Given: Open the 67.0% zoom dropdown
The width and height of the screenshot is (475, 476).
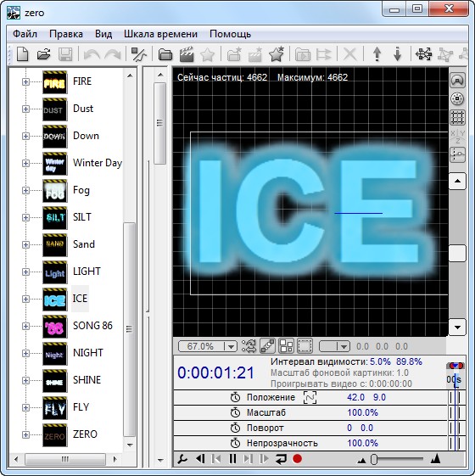Looking at the screenshot, I should 231,346.
